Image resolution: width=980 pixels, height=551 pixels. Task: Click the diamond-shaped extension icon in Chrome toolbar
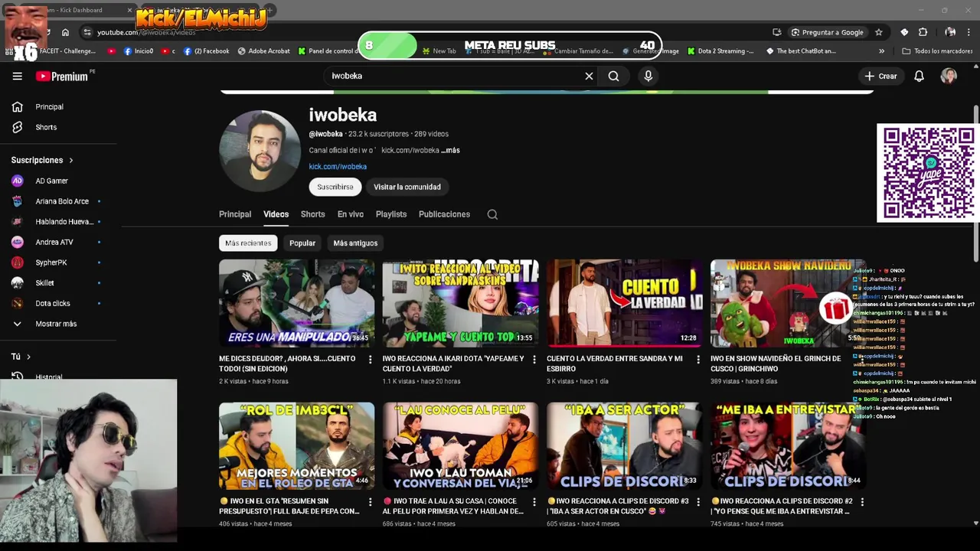[x=904, y=32]
